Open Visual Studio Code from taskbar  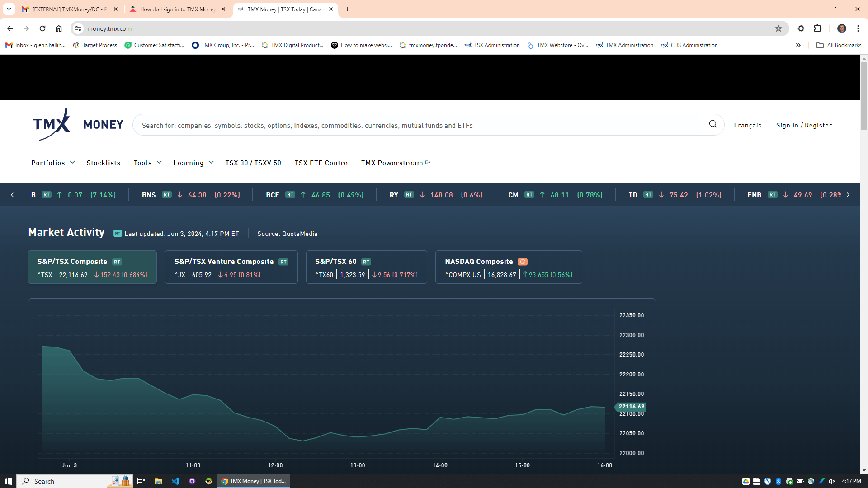click(175, 481)
